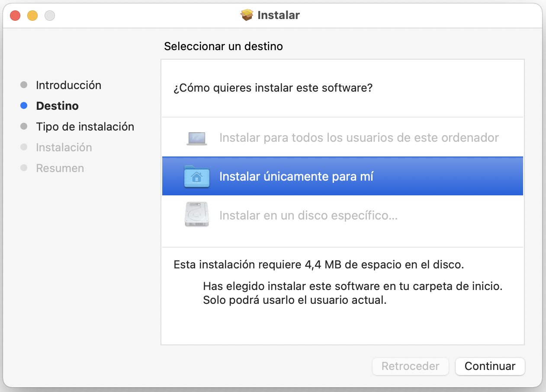Click the Continuar button
546x392 pixels.
(x=490, y=366)
